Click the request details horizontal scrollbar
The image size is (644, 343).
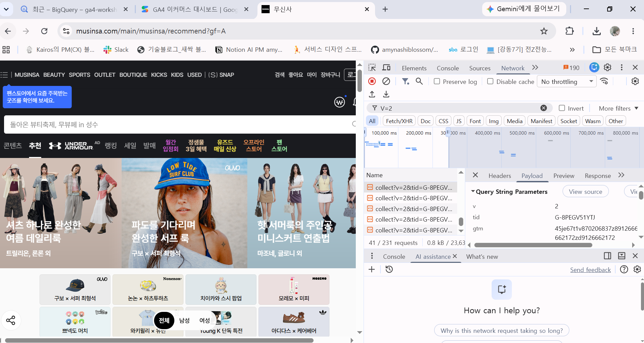tap(533, 245)
